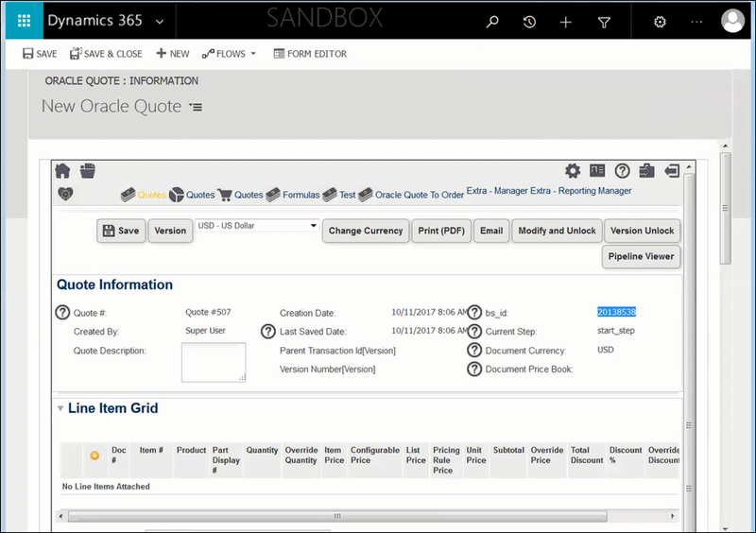Click SAVE in the command bar

tap(40, 54)
